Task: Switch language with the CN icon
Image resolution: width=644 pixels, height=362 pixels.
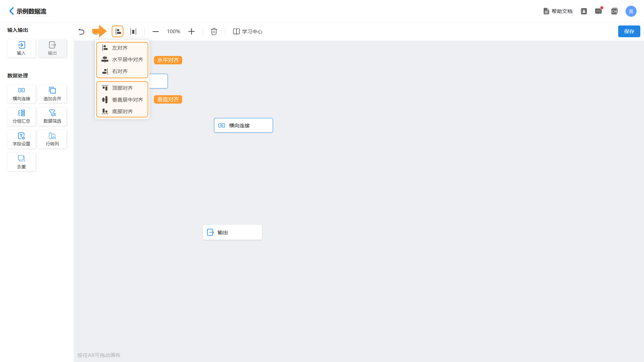Action: click(614, 11)
